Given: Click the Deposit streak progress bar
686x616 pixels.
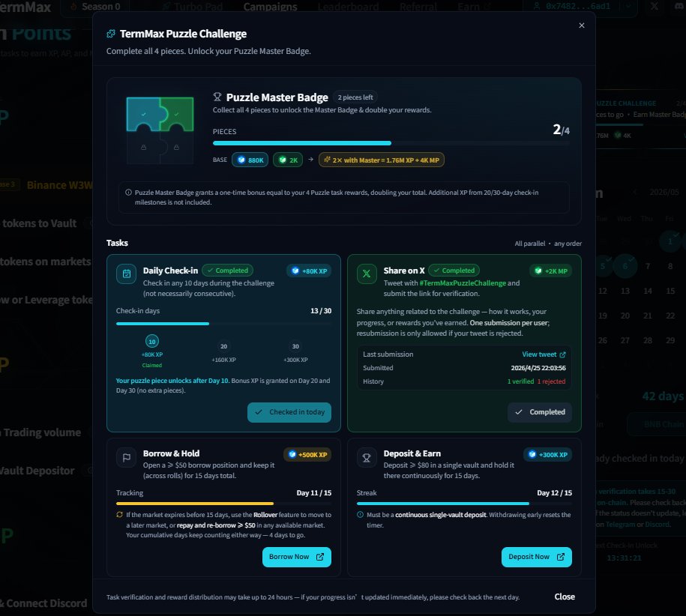Looking at the screenshot, I should click(x=464, y=504).
